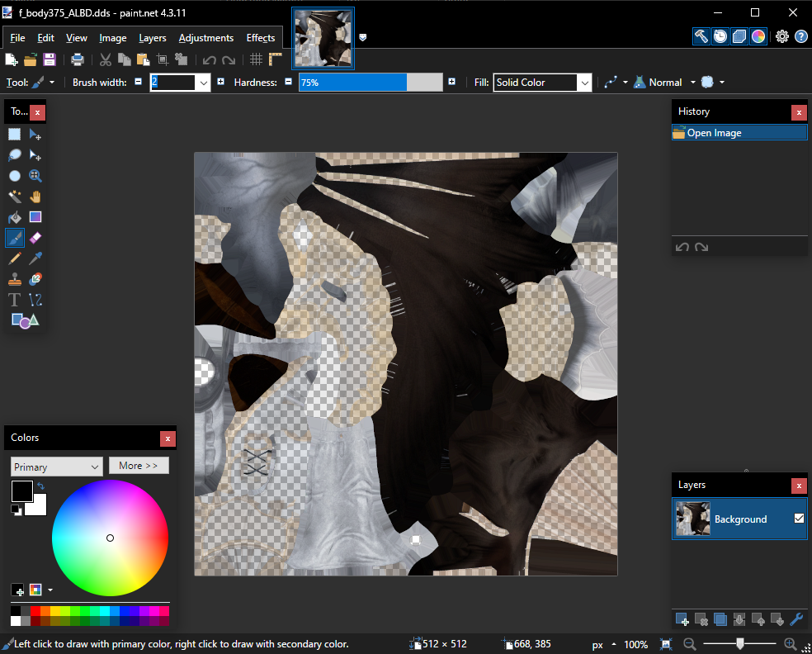This screenshot has height=654, width=812.
Task: Open the blend mode Normal dropdown
Action: (x=693, y=83)
